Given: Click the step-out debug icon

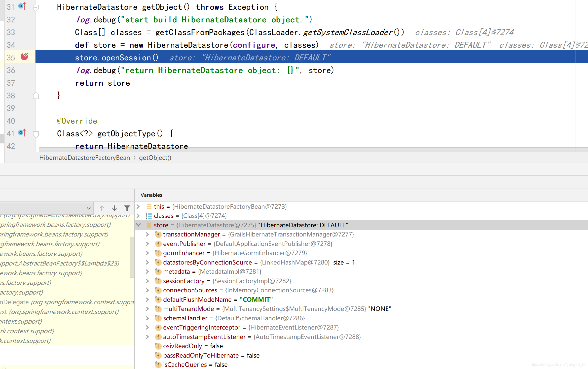Looking at the screenshot, I should pos(103,207).
